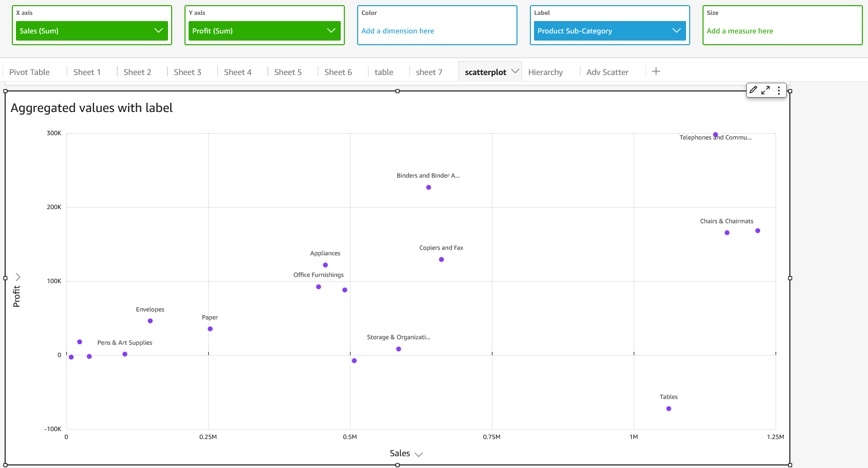This screenshot has width=868, height=468.
Task: Click the pencil edit icon on the visual
Action: click(x=753, y=90)
